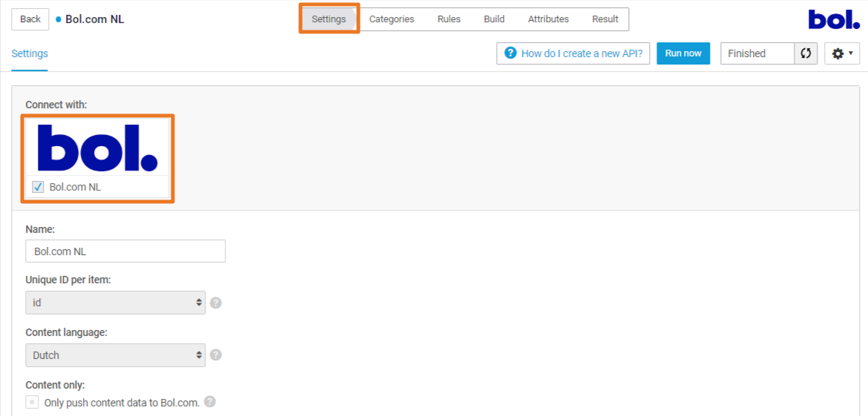The width and height of the screenshot is (868, 416).
Task: Open the gear settings menu
Action: coord(842,53)
